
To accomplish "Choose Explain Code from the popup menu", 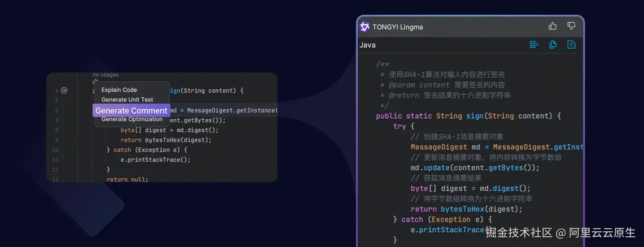I will 119,90.
